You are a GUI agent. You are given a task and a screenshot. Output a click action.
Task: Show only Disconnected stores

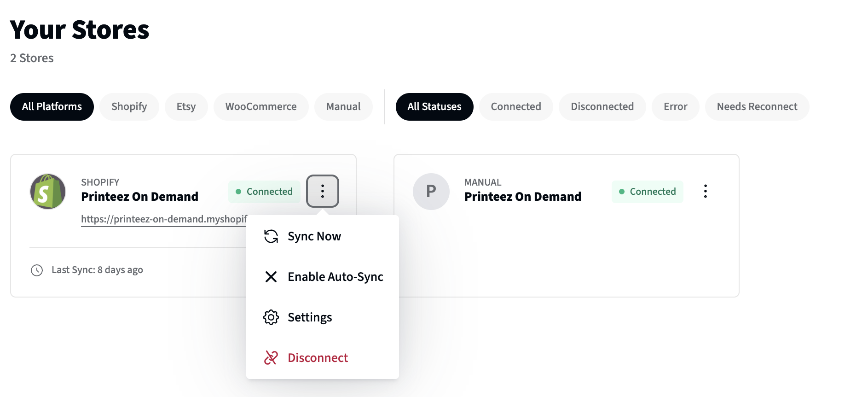[x=602, y=107]
